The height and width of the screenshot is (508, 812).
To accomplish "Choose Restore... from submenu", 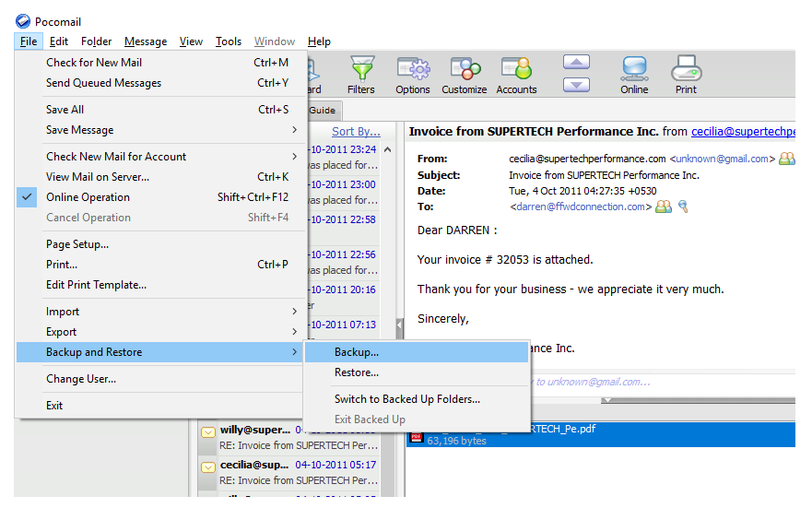I will pos(417,372).
